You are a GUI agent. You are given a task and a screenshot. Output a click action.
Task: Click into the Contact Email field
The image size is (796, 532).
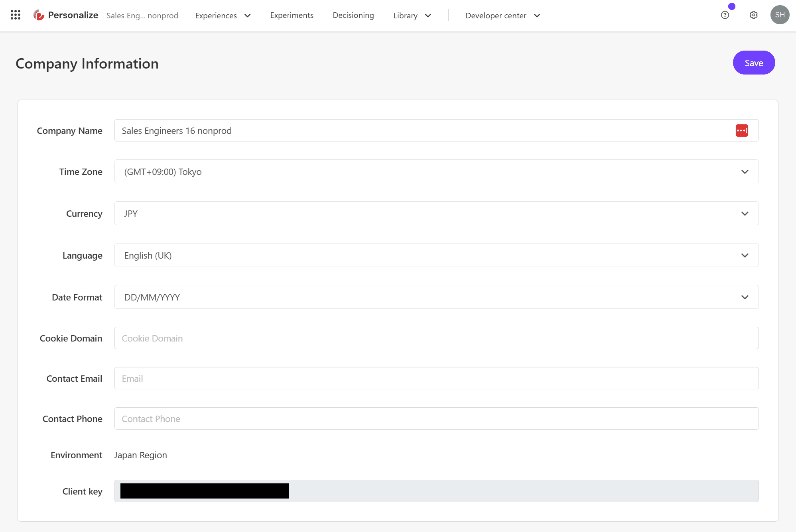436,379
